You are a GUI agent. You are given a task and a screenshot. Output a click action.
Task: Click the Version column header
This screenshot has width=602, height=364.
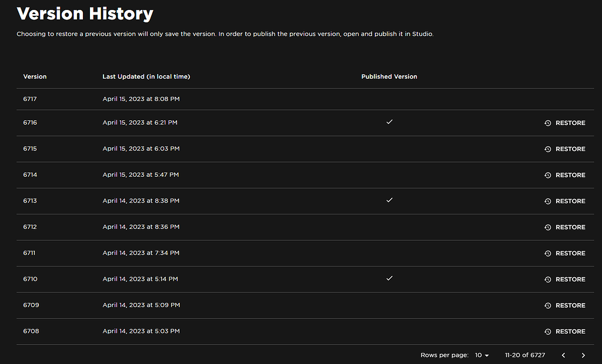[35, 76]
